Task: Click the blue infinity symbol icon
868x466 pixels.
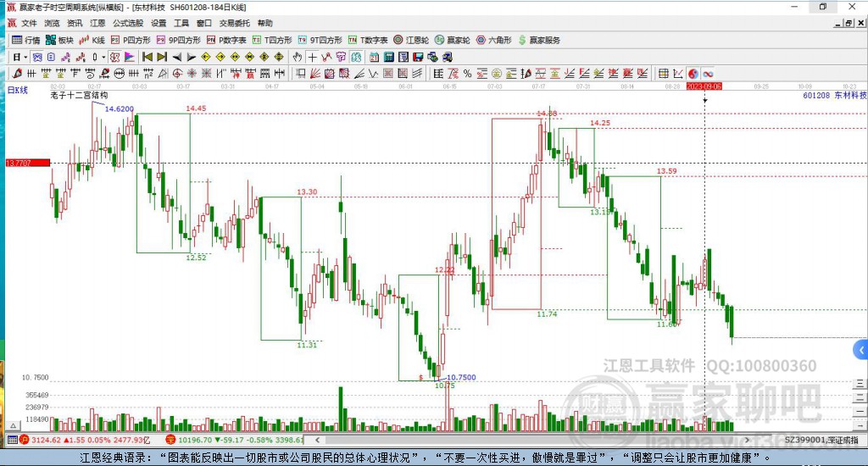Action: (x=708, y=74)
